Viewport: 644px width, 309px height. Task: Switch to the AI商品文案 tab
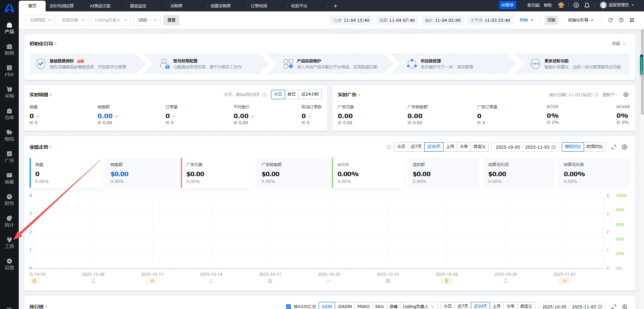click(100, 6)
